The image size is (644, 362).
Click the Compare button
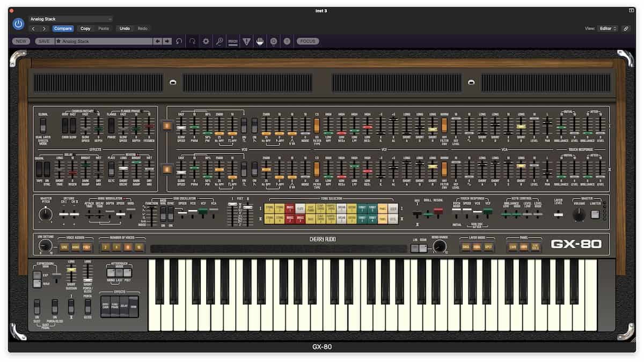[63, 28]
